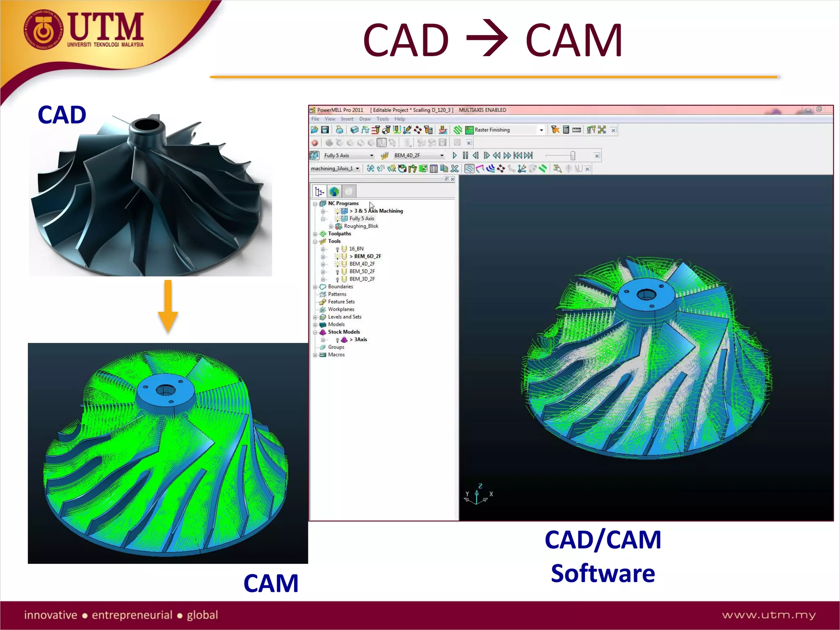Jump to simulation end
Viewport: 840px width, 630px height.
tap(529, 155)
